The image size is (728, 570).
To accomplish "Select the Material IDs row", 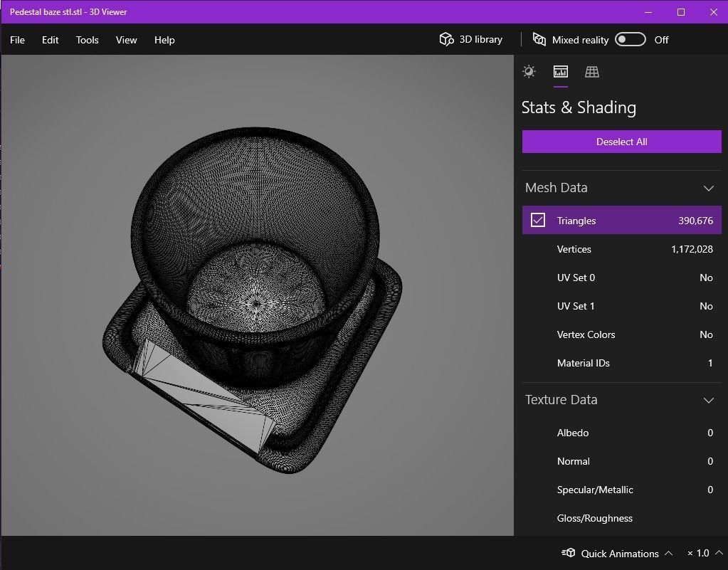I will [x=622, y=363].
